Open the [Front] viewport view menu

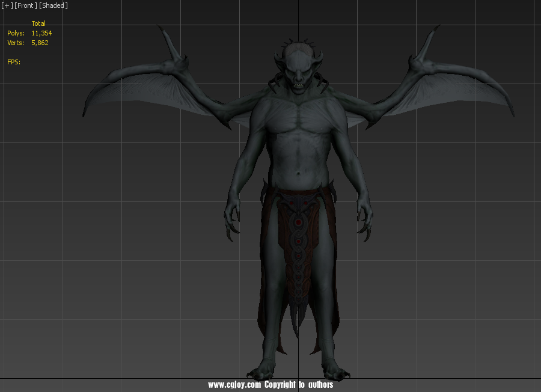pyautogui.click(x=25, y=5)
